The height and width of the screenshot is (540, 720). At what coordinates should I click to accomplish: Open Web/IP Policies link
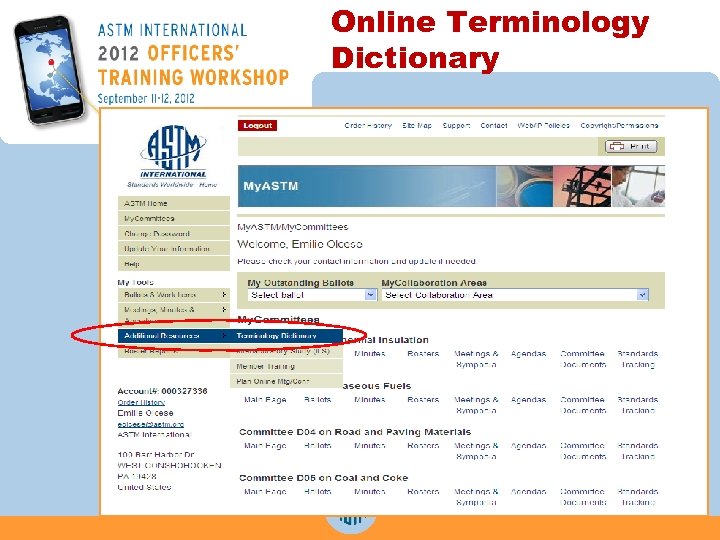[x=543, y=125]
